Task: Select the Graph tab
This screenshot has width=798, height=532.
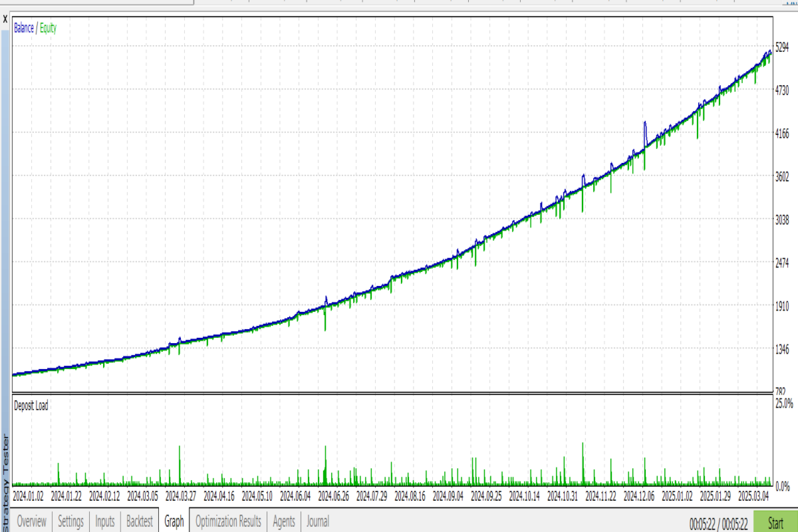Action: click(x=174, y=521)
